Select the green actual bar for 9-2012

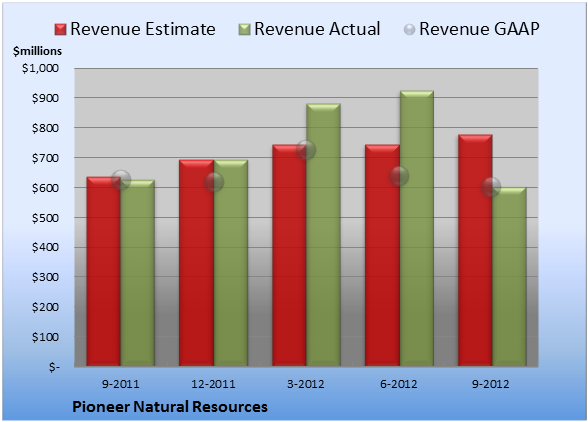pyautogui.click(x=509, y=277)
